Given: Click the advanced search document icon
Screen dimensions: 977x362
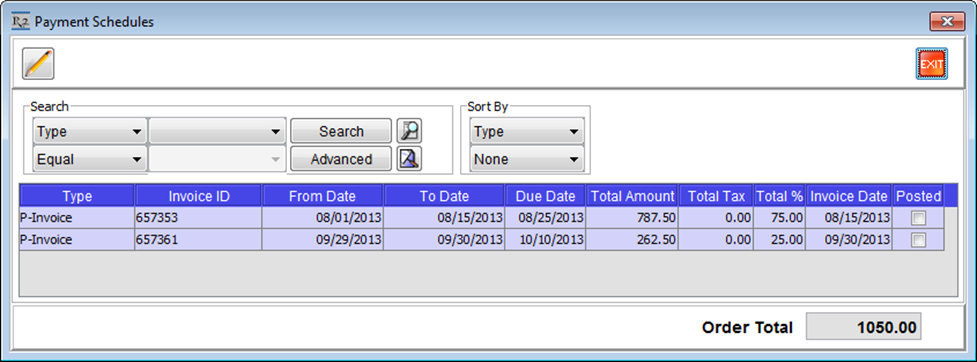Looking at the screenshot, I should [x=409, y=159].
